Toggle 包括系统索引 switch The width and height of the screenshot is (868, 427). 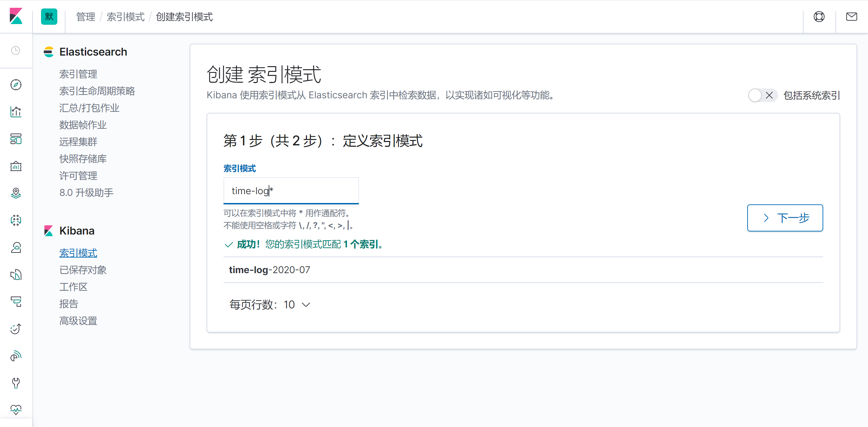tap(763, 95)
